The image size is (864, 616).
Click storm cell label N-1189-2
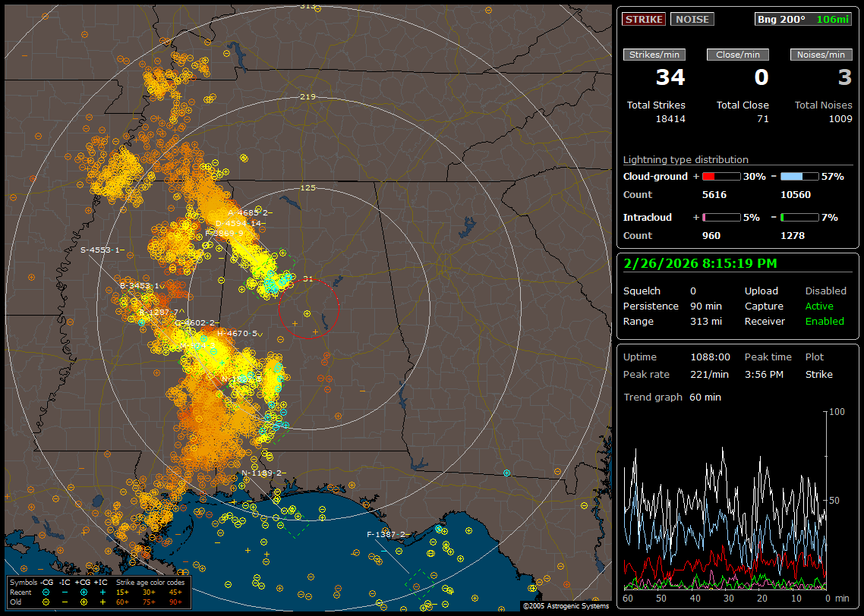(x=263, y=473)
